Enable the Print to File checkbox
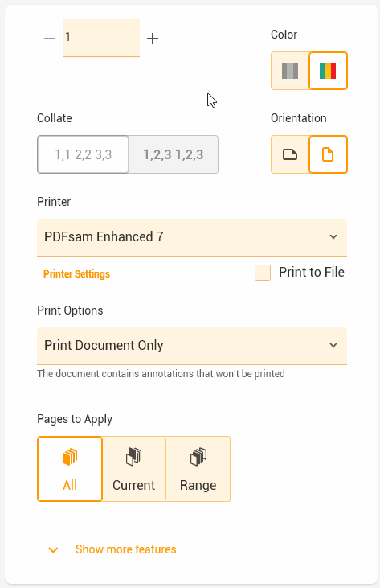Image resolution: width=380 pixels, height=588 pixels. pos(263,273)
